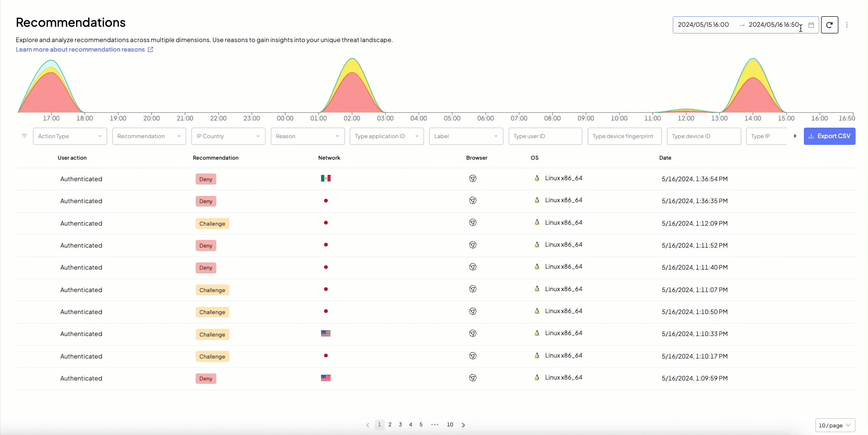Open the Recommendation filter dropdown
Image resolution: width=868 pixels, height=435 pixels.
pos(149,136)
